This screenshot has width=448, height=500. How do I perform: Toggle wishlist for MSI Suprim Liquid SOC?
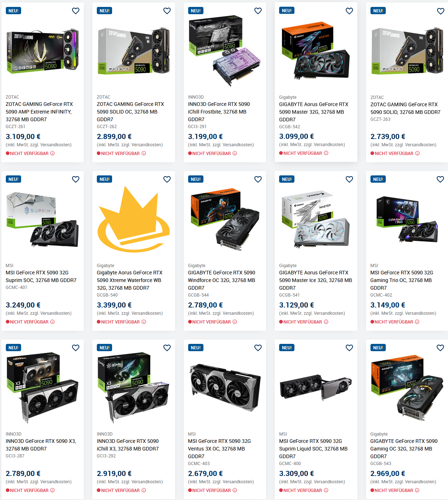point(349,348)
